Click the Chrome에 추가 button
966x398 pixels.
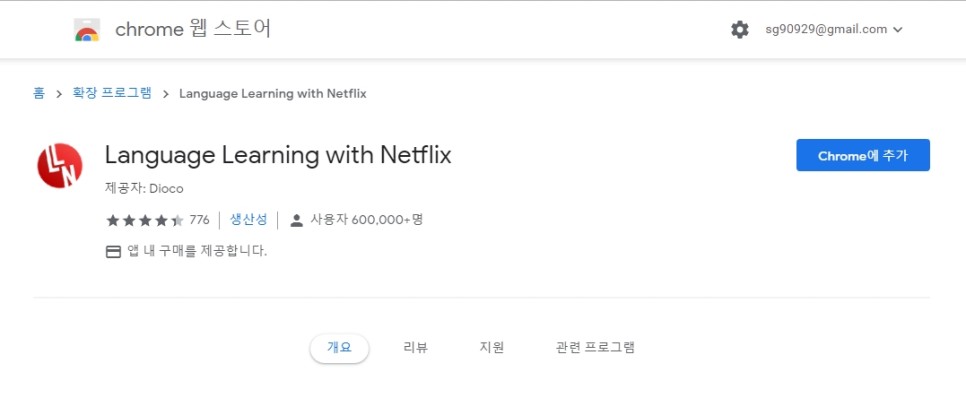tap(862, 155)
